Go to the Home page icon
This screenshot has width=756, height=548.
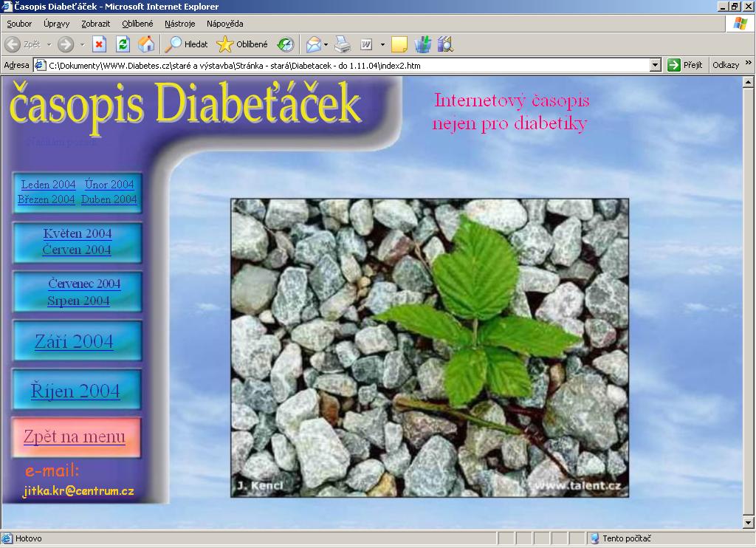146,45
